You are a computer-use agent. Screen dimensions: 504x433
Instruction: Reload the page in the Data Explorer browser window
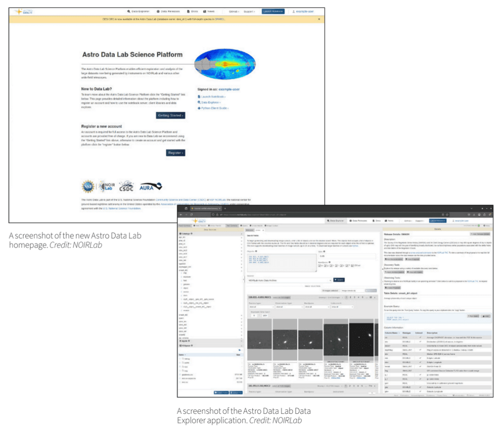tap(192, 214)
